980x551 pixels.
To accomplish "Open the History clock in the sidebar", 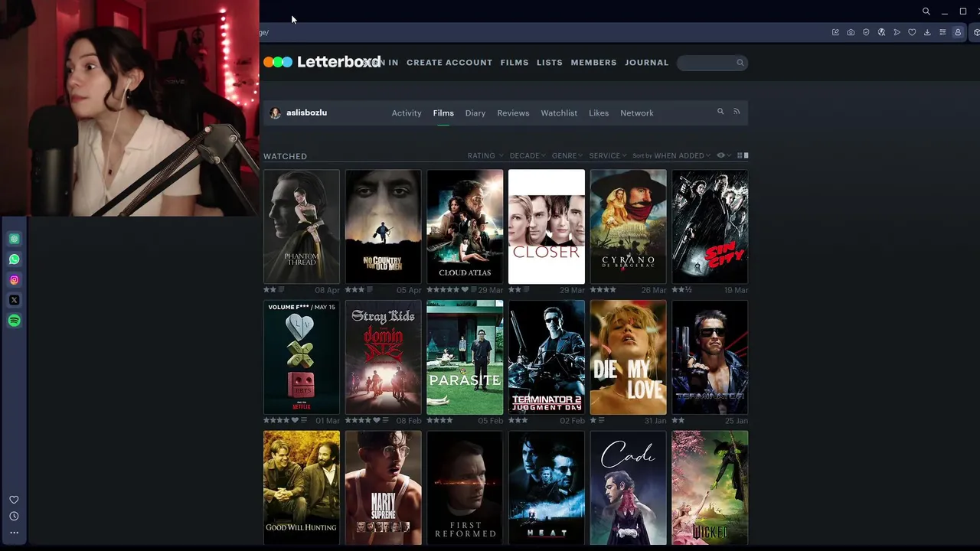I will pos(14,516).
